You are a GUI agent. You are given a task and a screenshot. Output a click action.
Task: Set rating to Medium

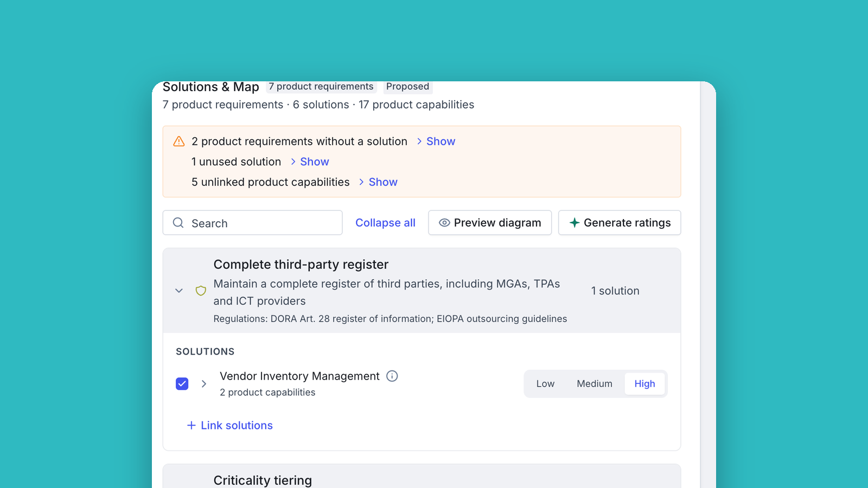595,384
